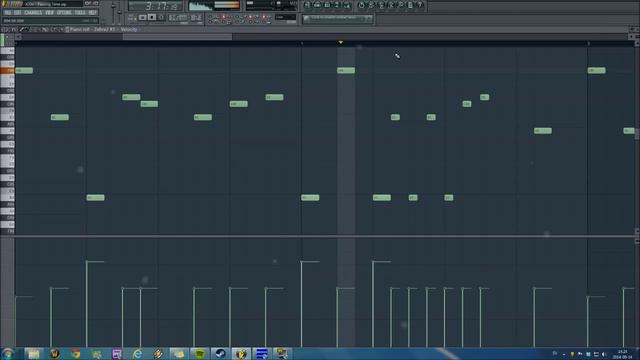The height and width of the screenshot is (360, 640).
Task: Click the tempo display
Action: click(x=178, y=18)
